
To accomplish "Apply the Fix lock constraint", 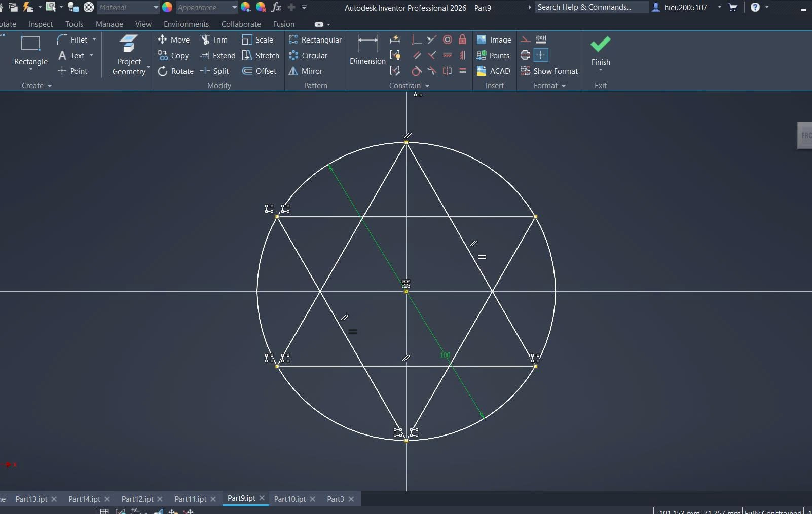I will [x=462, y=39].
